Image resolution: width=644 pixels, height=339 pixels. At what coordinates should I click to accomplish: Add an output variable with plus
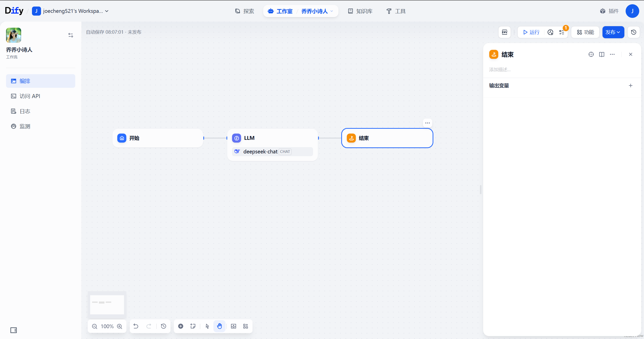[630, 86]
